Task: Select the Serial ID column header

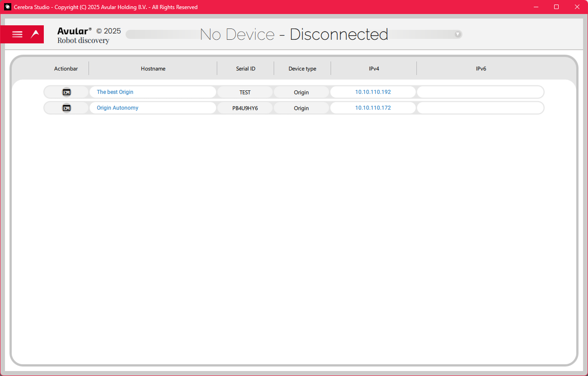Action: click(x=246, y=69)
